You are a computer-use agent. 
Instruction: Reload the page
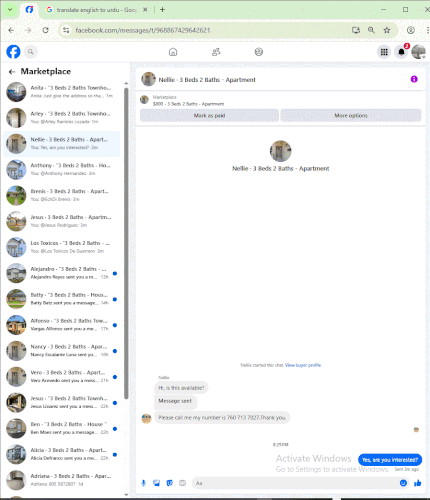pyautogui.click(x=46, y=30)
